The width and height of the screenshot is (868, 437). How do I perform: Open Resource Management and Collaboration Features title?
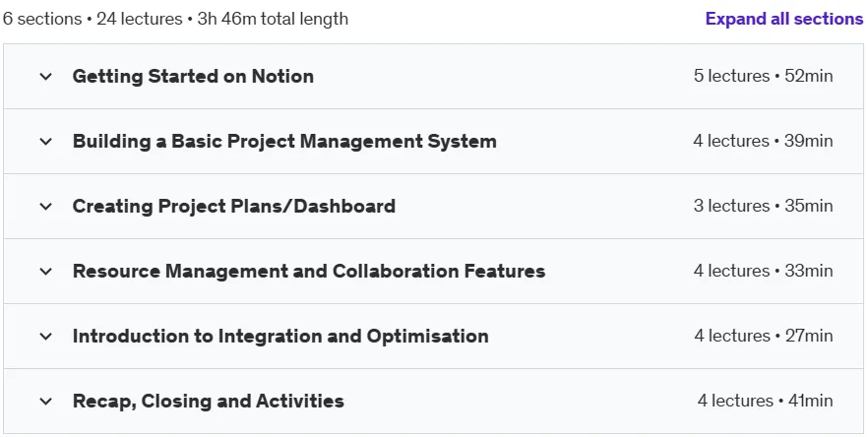pos(309,272)
